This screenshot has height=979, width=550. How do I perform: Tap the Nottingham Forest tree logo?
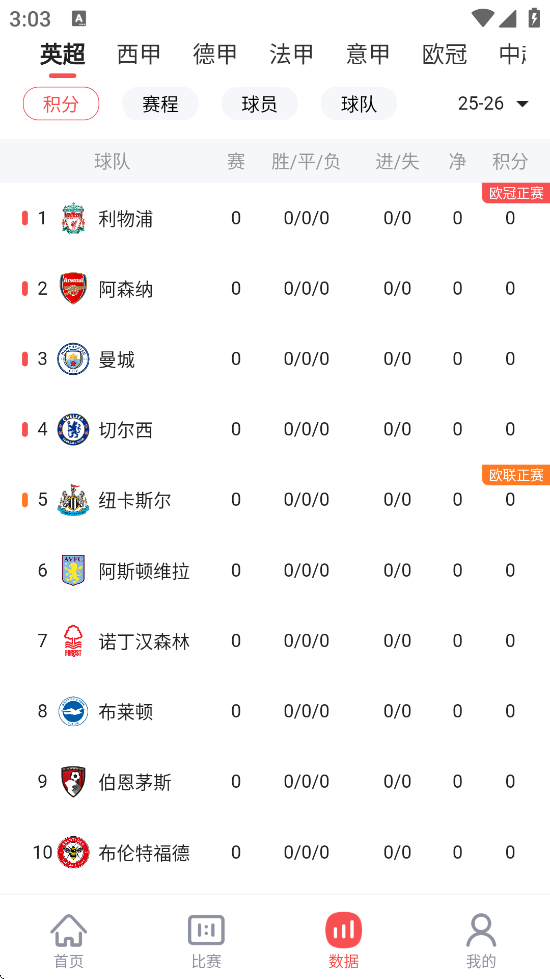point(73,641)
